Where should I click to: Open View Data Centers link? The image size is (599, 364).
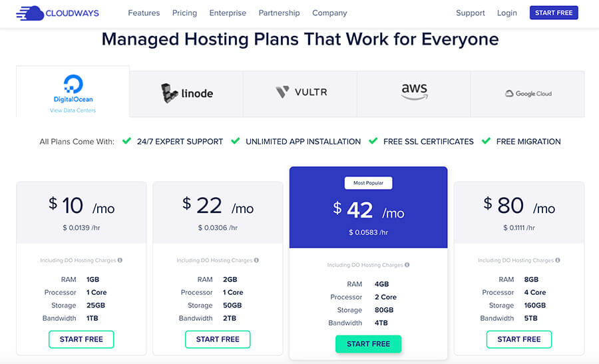pos(73,110)
